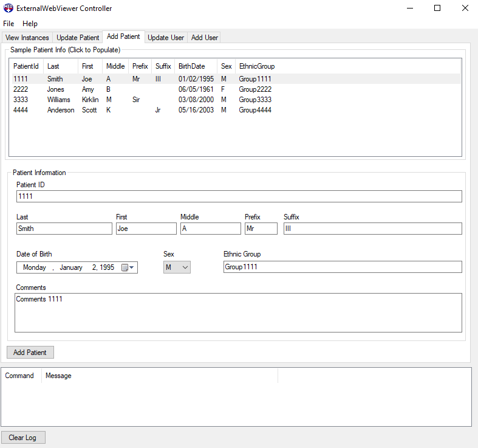The width and height of the screenshot is (478, 448).
Task: Click the Jr suffix cell
Action: (157, 110)
